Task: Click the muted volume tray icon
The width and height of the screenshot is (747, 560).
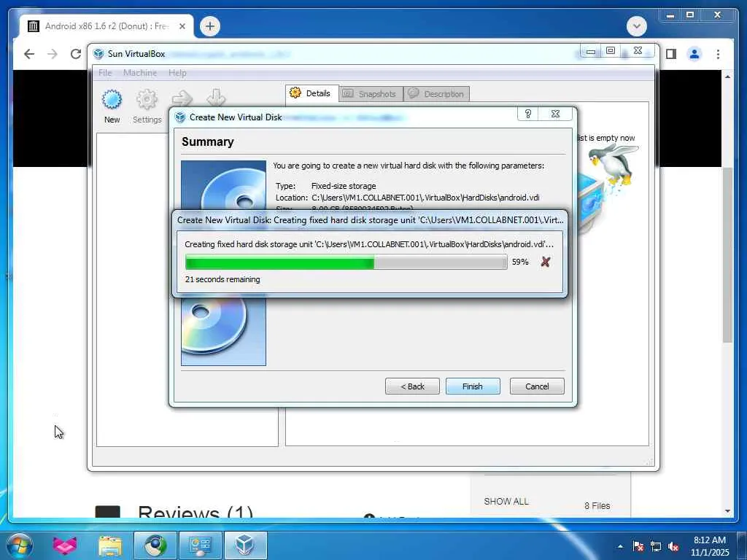Action: [x=673, y=546]
